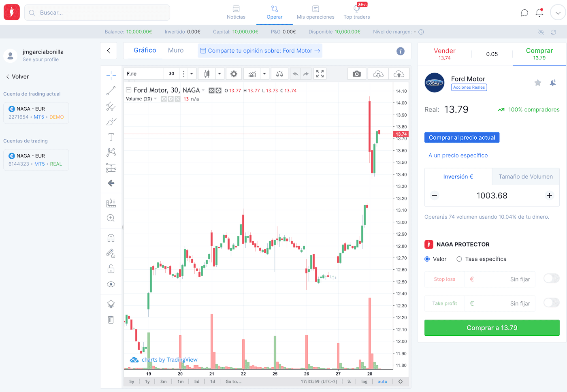Switch to the Tamaño de Volumen tab
567x392 pixels.
point(526,177)
